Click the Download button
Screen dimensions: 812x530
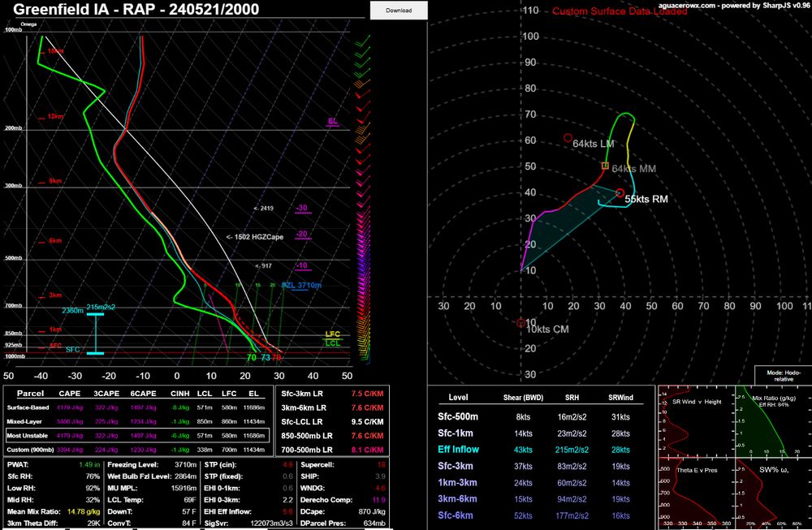[x=399, y=11]
